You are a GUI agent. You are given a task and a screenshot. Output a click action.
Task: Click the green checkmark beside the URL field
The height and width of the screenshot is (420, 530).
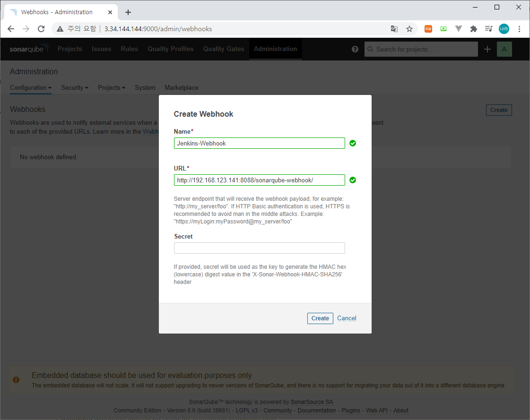[x=353, y=180]
